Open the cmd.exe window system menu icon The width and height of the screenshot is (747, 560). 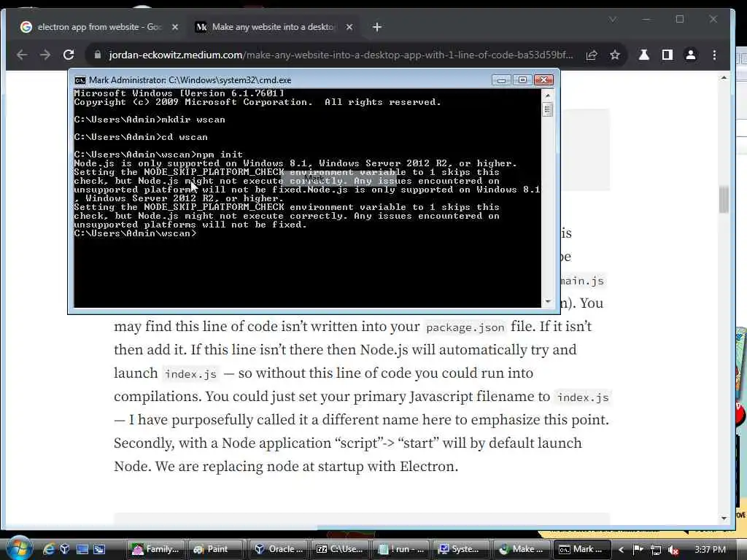click(80, 80)
